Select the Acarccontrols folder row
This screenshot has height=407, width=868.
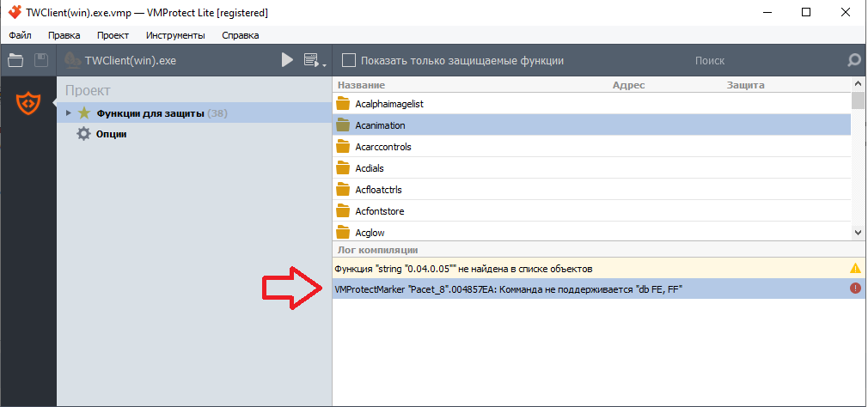pos(591,147)
